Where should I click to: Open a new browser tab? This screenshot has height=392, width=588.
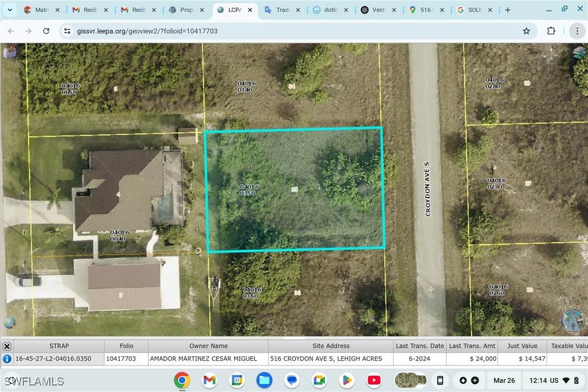coord(507,10)
